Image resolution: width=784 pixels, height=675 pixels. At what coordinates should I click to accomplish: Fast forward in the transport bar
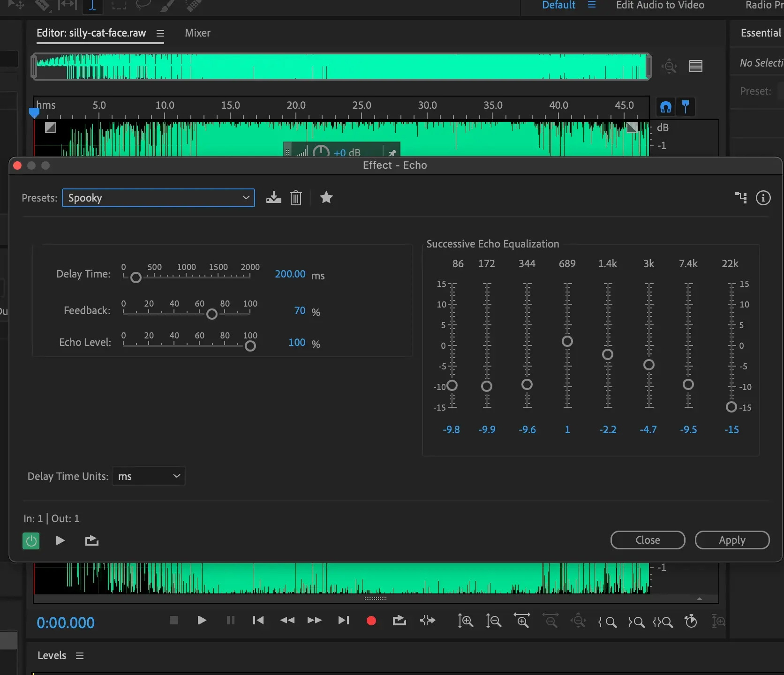tap(315, 621)
